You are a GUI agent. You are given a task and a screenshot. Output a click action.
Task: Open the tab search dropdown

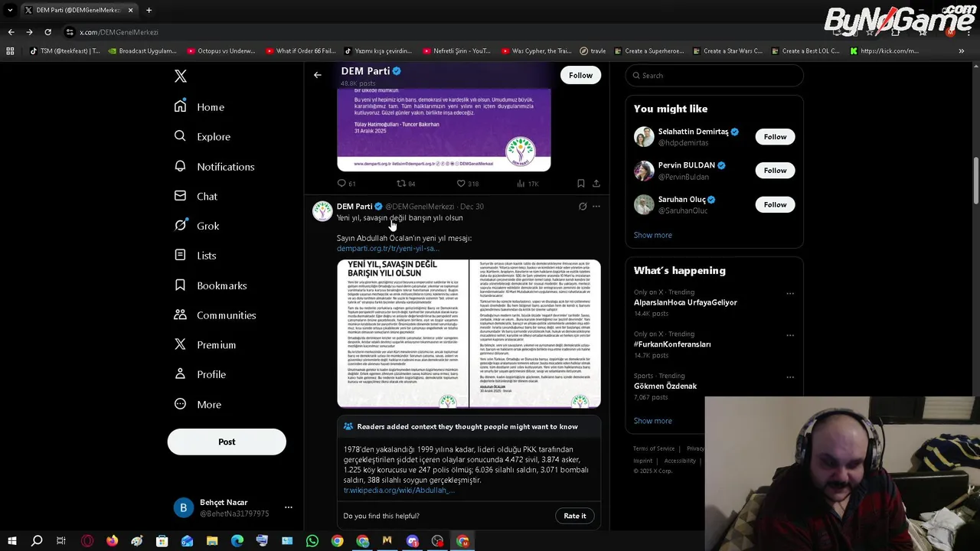[10, 10]
